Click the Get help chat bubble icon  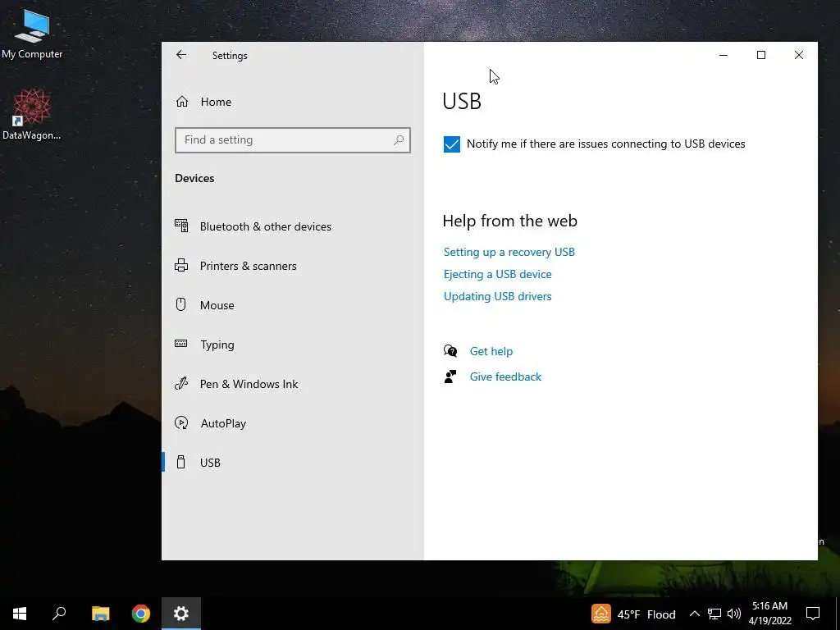tap(450, 351)
